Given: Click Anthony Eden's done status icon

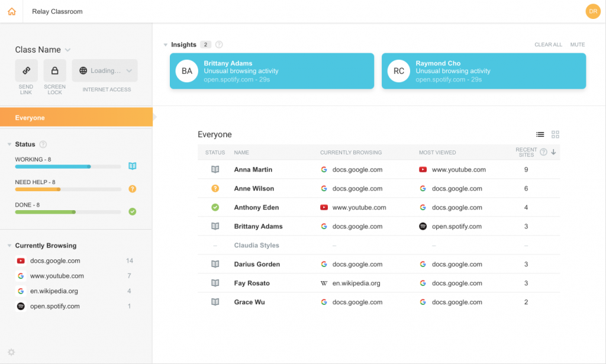Looking at the screenshot, I should click(215, 207).
